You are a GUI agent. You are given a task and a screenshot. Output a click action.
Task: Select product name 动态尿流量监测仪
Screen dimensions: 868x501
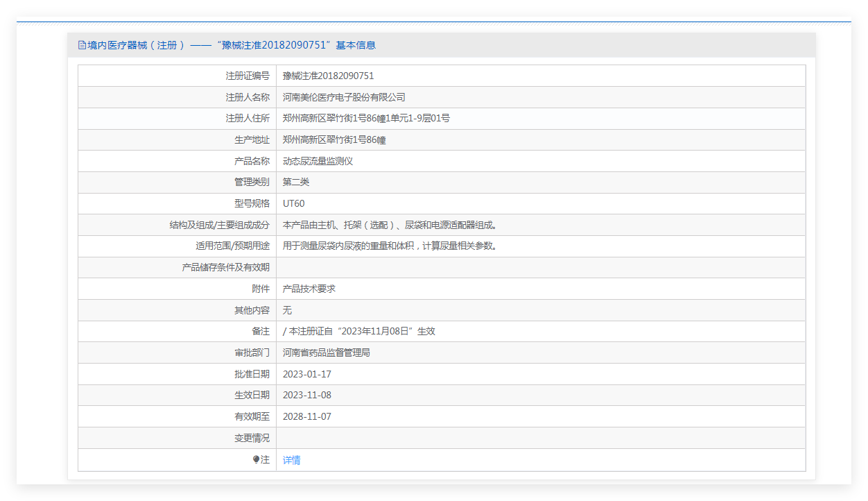318,161
